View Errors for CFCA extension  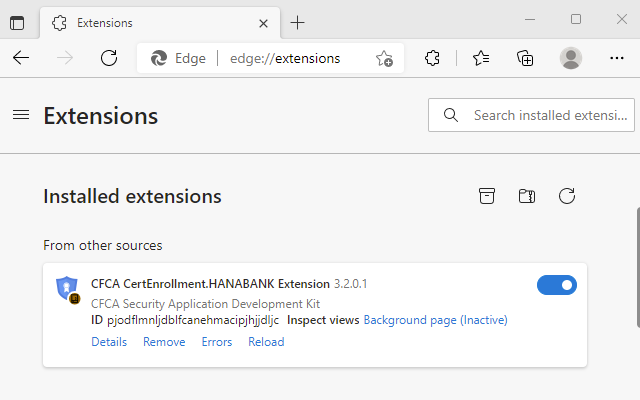tap(217, 342)
